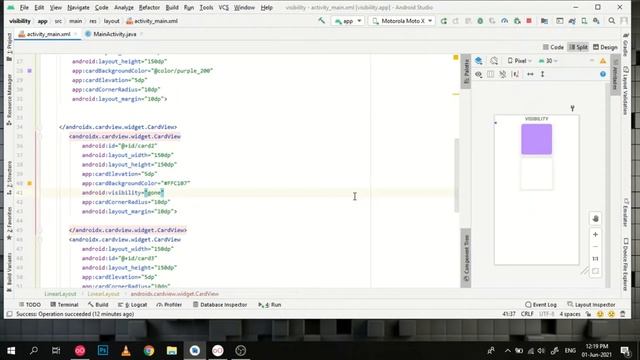Open the app run configuration dropdown
The image size is (640, 360).
pyautogui.click(x=348, y=21)
